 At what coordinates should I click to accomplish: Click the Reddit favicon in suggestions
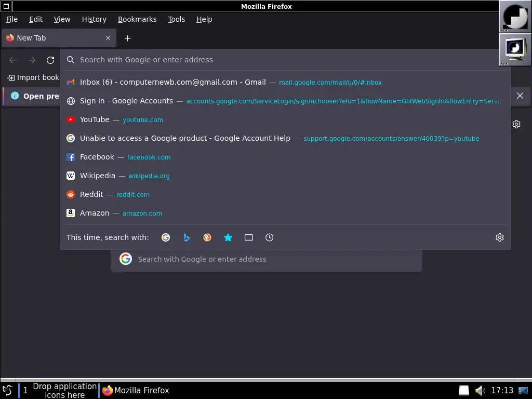tap(71, 194)
